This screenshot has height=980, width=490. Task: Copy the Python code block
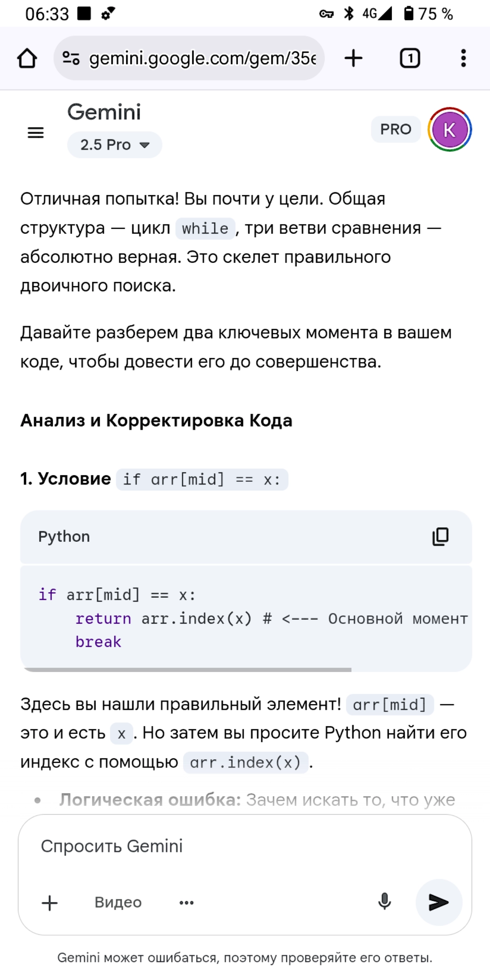tap(440, 537)
